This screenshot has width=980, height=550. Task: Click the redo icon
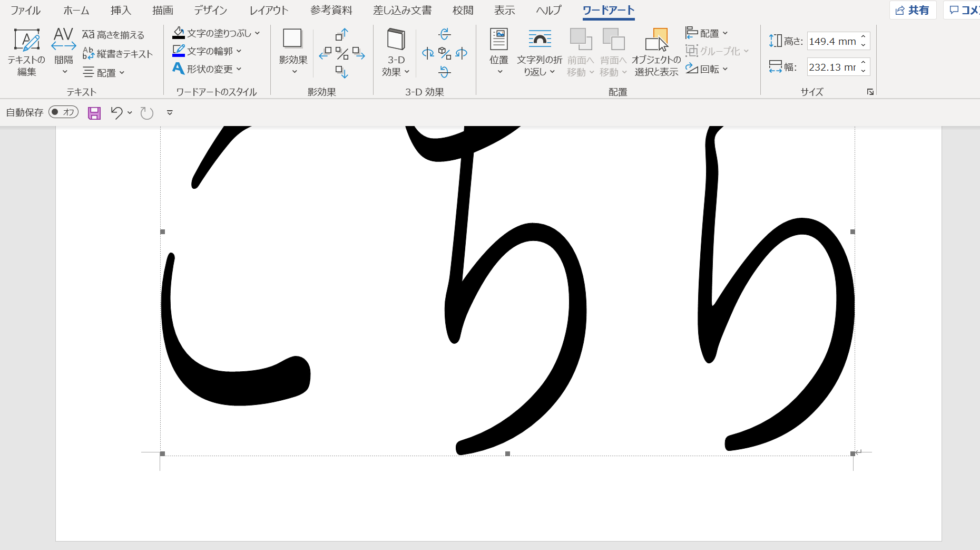tap(147, 113)
